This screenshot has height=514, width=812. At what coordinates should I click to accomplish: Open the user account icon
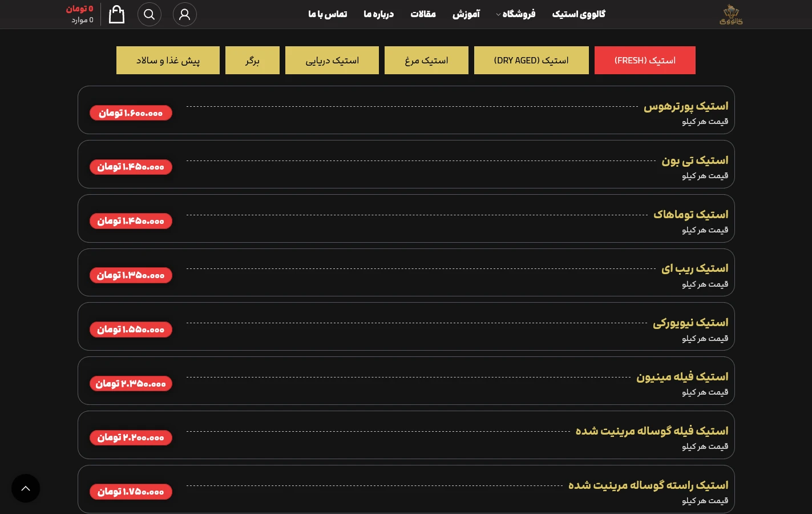(184, 14)
